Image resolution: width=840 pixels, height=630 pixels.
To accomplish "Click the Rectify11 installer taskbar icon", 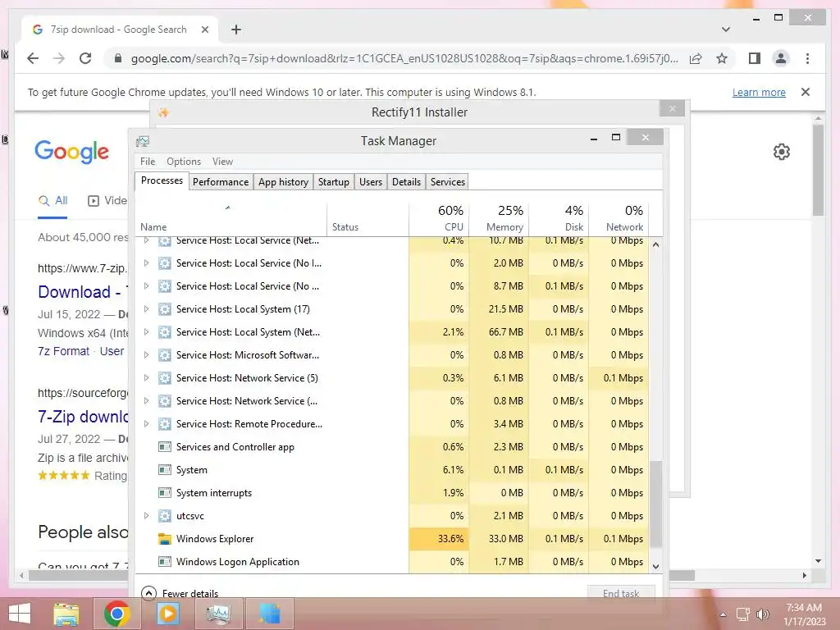I will [269, 614].
